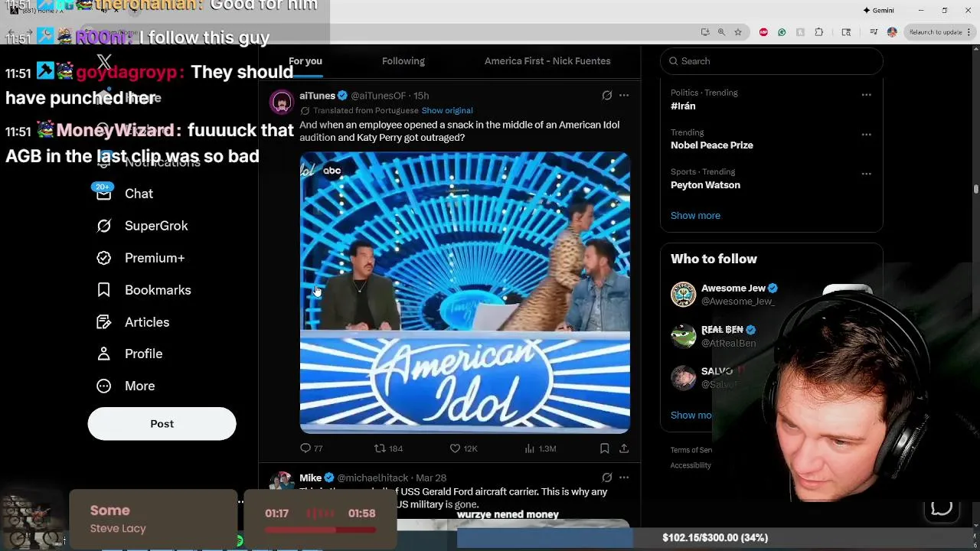
Task: Click the aiTunes account name
Action: (317, 96)
